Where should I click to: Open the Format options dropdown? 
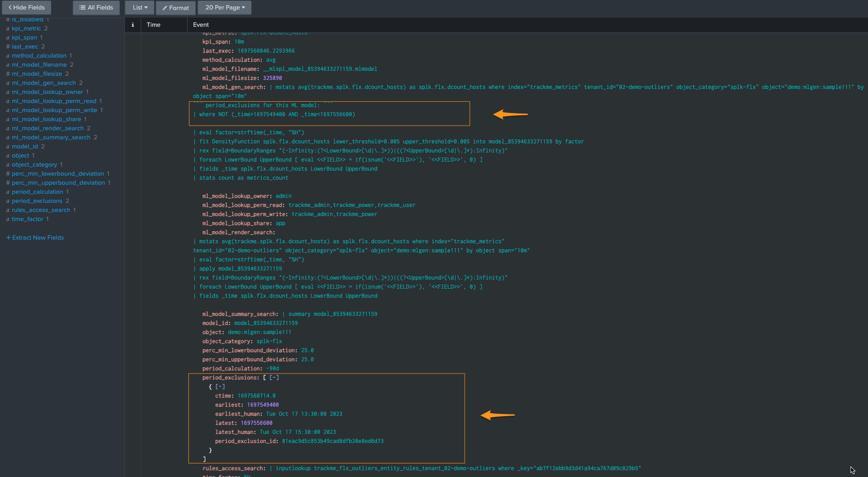[176, 8]
